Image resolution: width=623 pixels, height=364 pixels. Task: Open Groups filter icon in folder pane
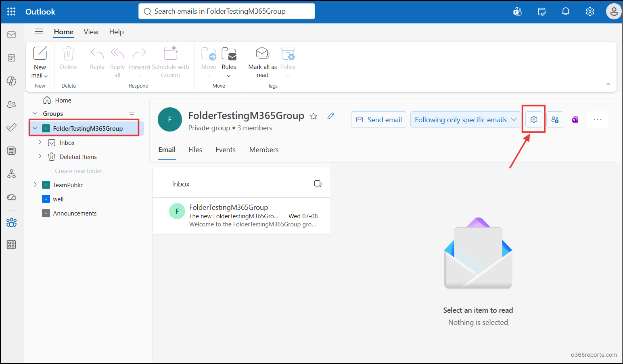click(x=132, y=114)
